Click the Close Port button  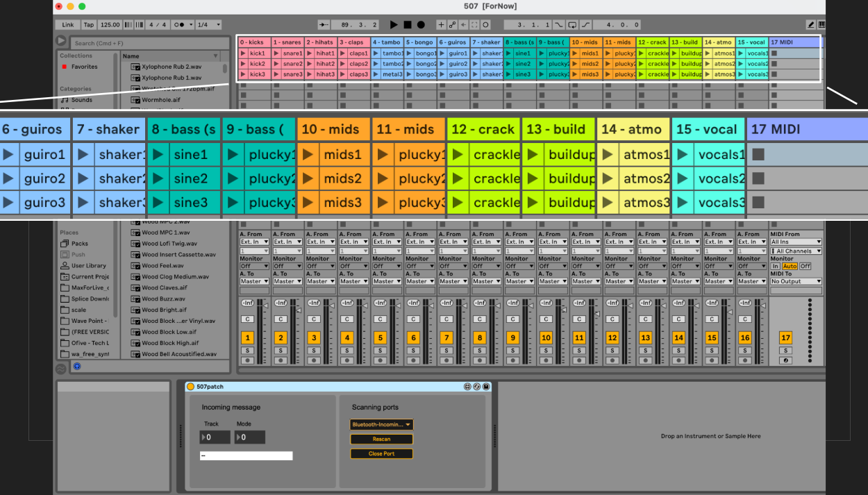click(381, 454)
